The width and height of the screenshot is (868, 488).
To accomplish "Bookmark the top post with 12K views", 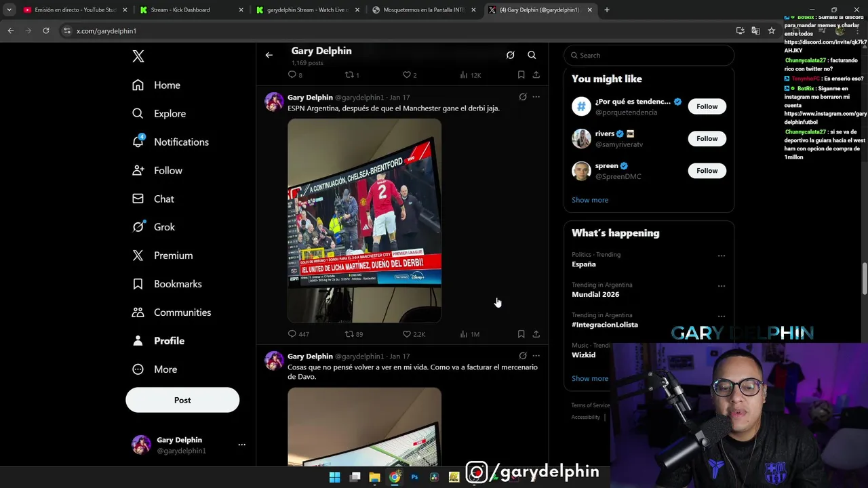I will pos(521,75).
